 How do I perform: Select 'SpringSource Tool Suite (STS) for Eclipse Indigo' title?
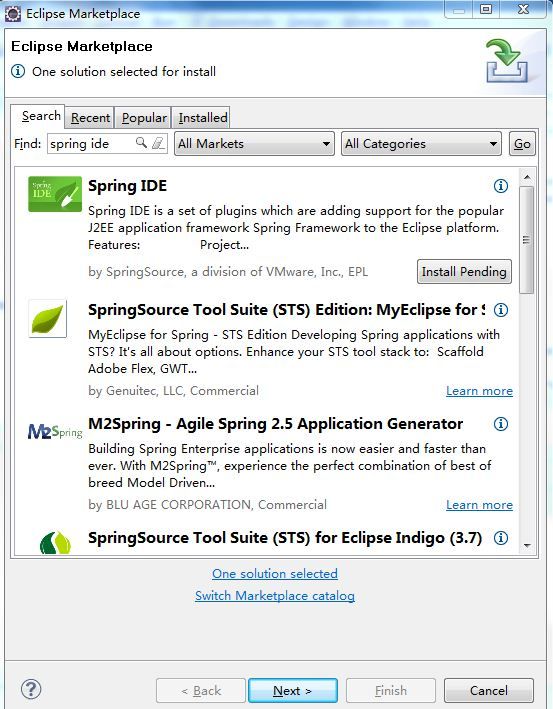click(x=285, y=538)
